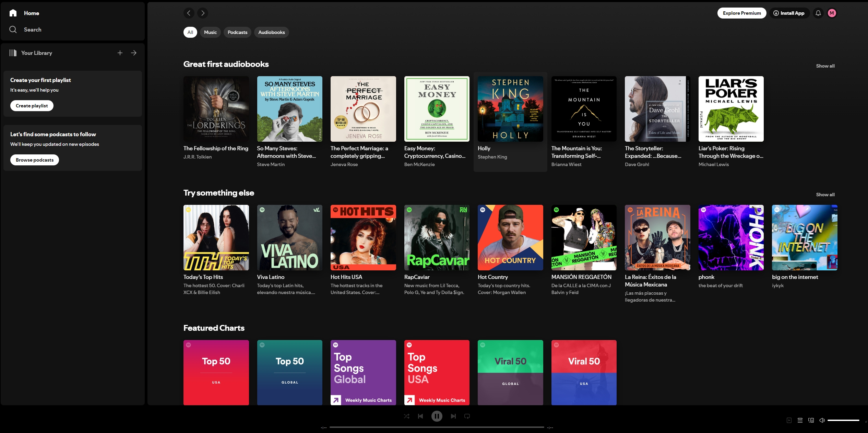The height and width of the screenshot is (433, 868).
Task: Click Explore Premium button
Action: click(742, 13)
